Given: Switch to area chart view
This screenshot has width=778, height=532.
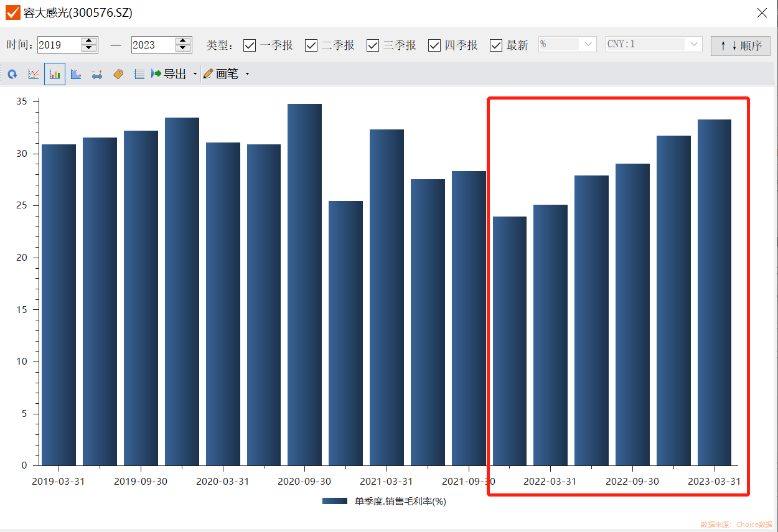Looking at the screenshot, I should pyautogui.click(x=76, y=74).
